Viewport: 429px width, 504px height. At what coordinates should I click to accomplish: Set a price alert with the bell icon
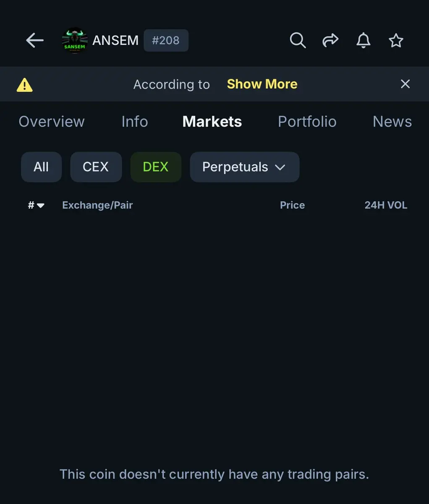[x=364, y=40]
